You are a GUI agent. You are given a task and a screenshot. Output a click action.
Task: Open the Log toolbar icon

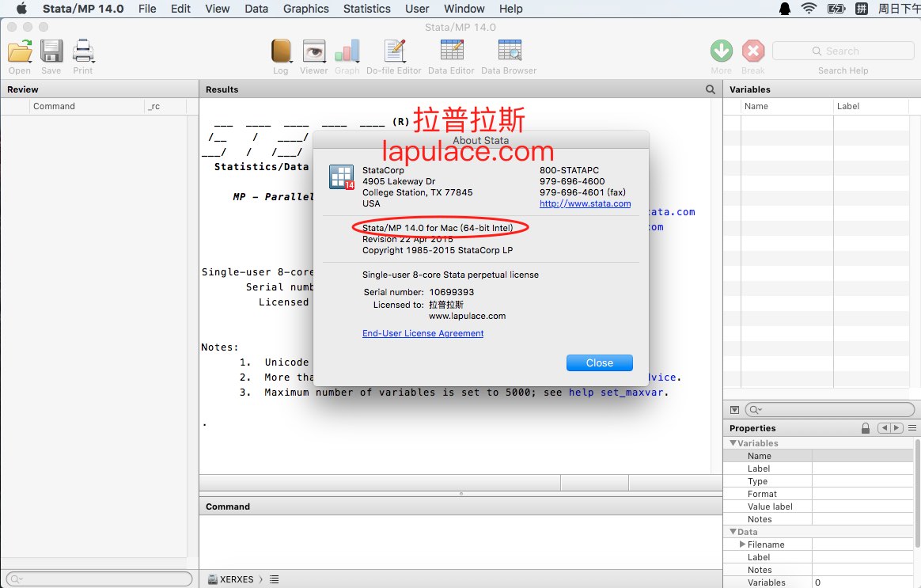click(281, 51)
